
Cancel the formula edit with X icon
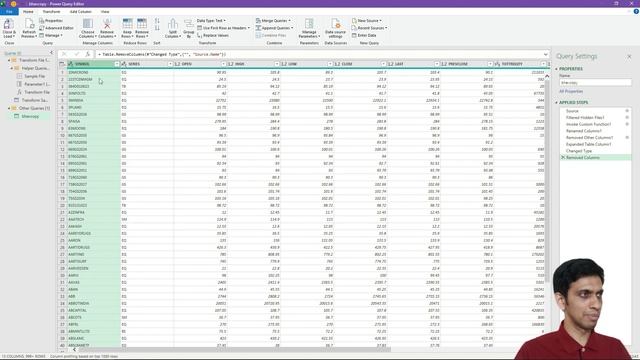(64, 54)
